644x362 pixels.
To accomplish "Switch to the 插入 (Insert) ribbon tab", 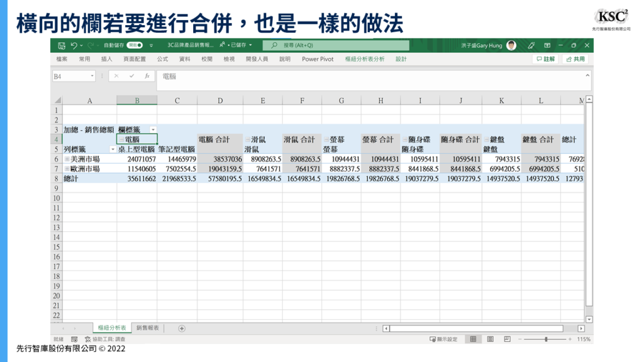I will [106, 59].
